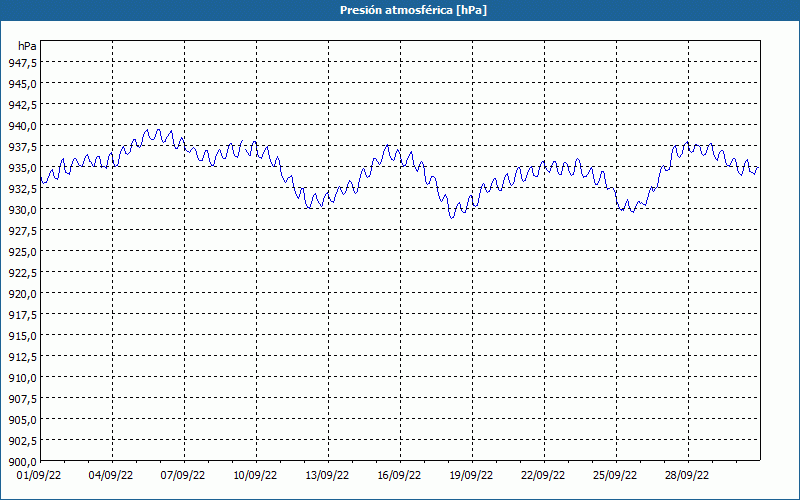Click the 'hPa' unit label
Image resolution: width=800 pixels, height=500 pixels.
point(27,46)
